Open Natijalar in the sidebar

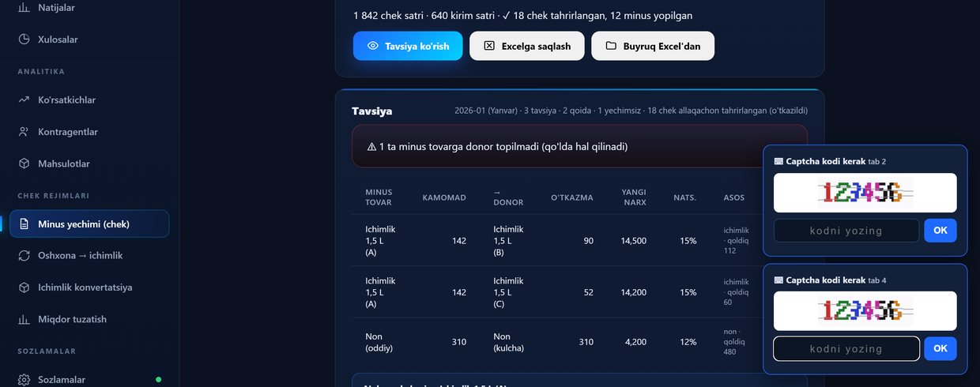[x=89, y=7]
